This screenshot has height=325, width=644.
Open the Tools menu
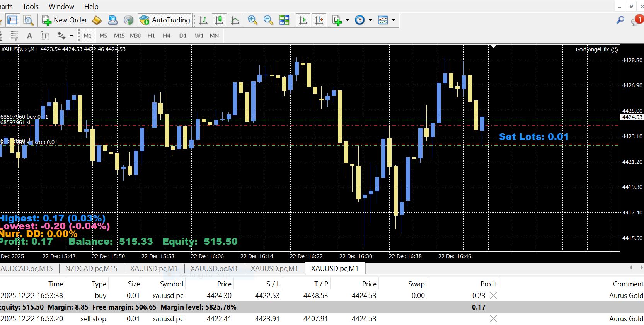31,6
